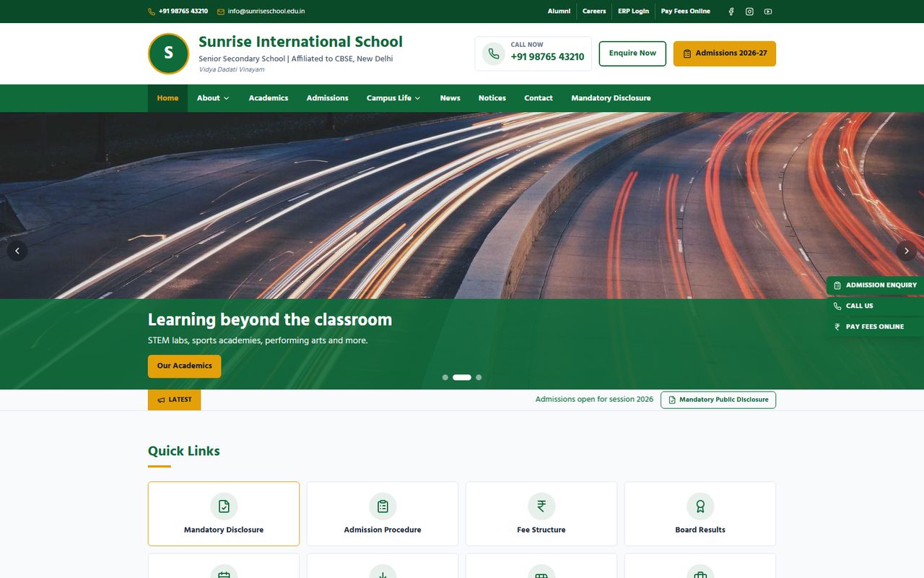This screenshot has height=578, width=924.
Task: Click the Board Results award icon
Action: (x=700, y=506)
